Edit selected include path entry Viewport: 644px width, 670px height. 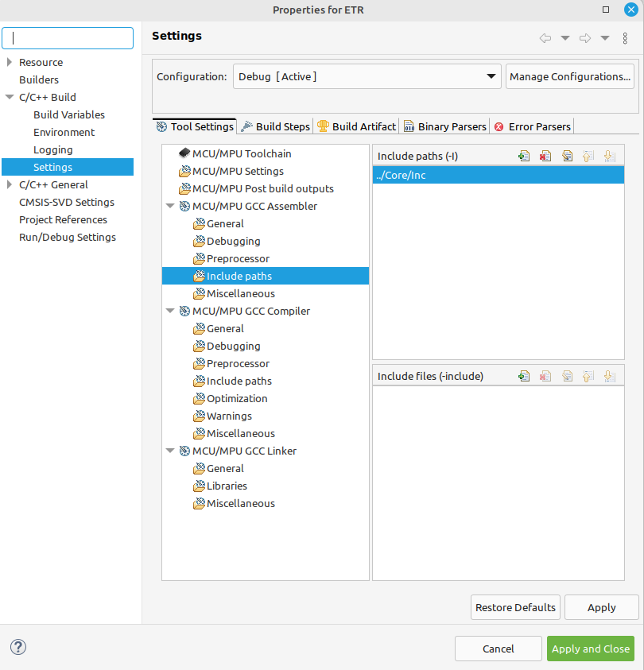tap(567, 156)
